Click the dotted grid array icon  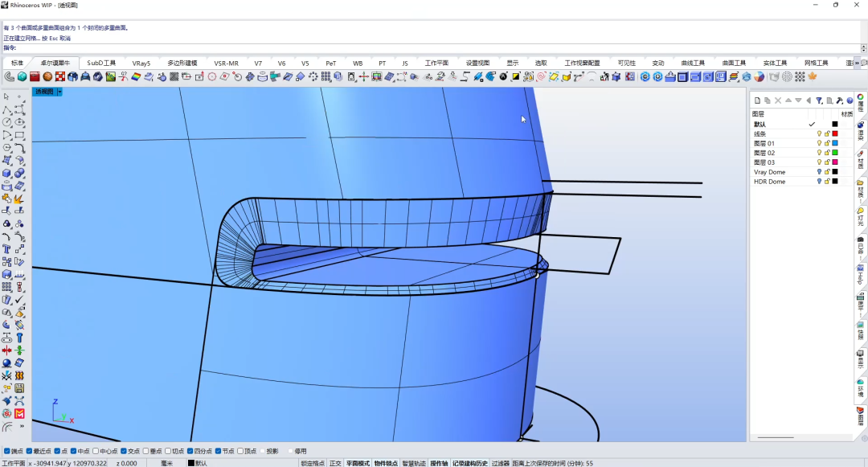tap(326, 77)
